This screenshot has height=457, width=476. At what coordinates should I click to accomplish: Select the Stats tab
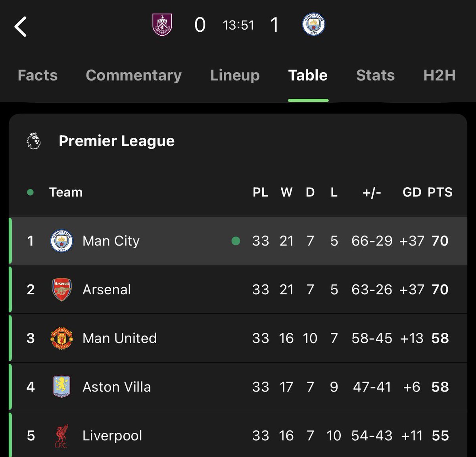(x=375, y=75)
